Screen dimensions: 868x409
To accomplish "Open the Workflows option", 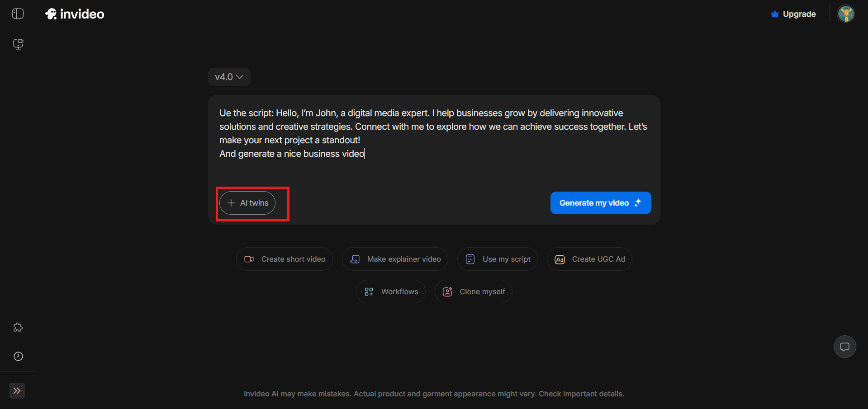I will click(391, 291).
